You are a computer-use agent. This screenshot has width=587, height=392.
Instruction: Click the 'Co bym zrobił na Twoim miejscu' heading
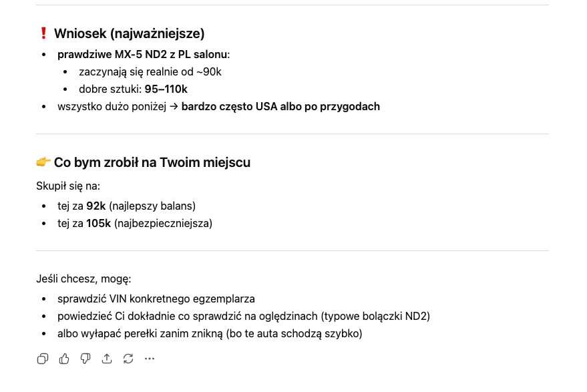tap(152, 162)
